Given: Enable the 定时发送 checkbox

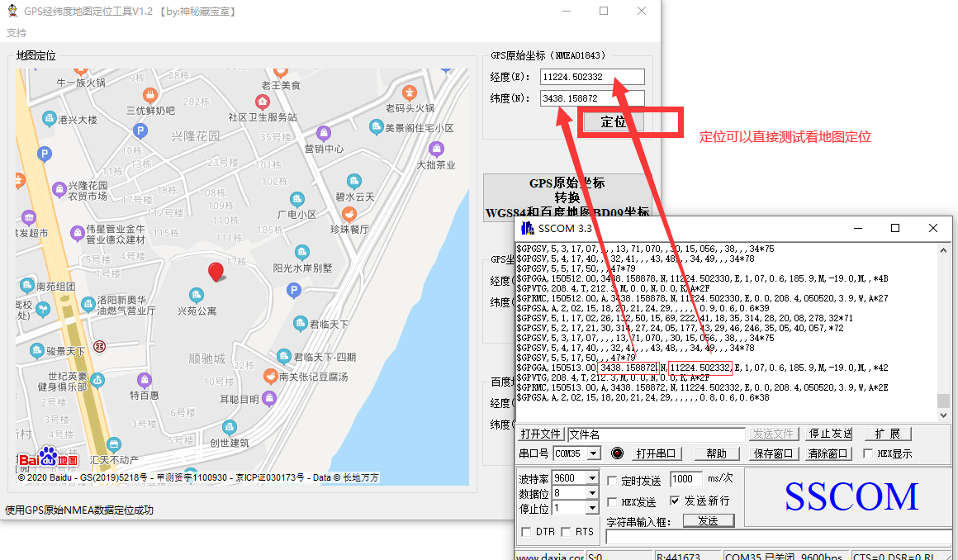Looking at the screenshot, I should (x=612, y=482).
